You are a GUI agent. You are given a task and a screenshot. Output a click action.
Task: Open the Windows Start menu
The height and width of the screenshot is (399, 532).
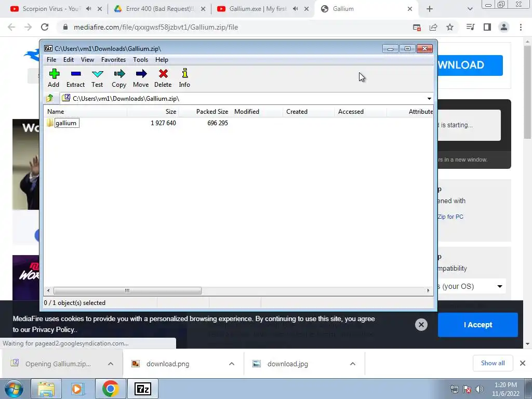14,389
